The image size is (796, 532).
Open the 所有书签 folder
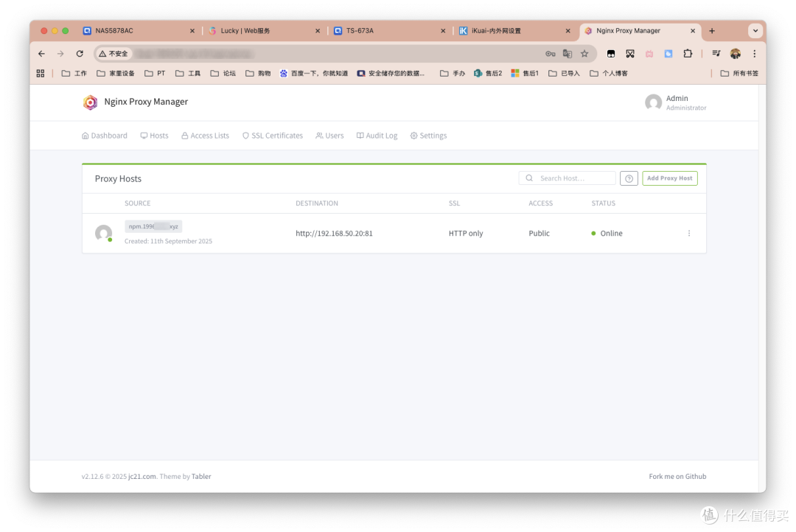tap(739, 74)
